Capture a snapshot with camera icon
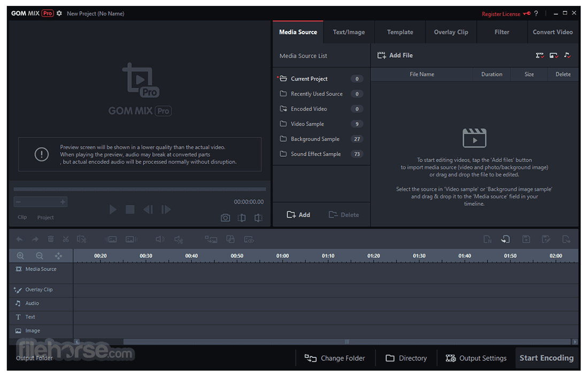The height and width of the screenshot is (377, 588). (226, 218)
